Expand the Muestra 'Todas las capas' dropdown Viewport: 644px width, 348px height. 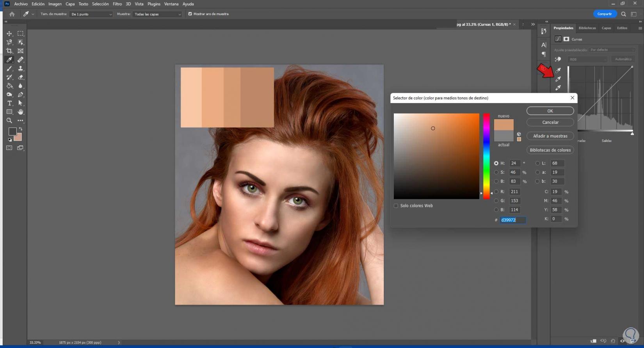pos(157,14)
